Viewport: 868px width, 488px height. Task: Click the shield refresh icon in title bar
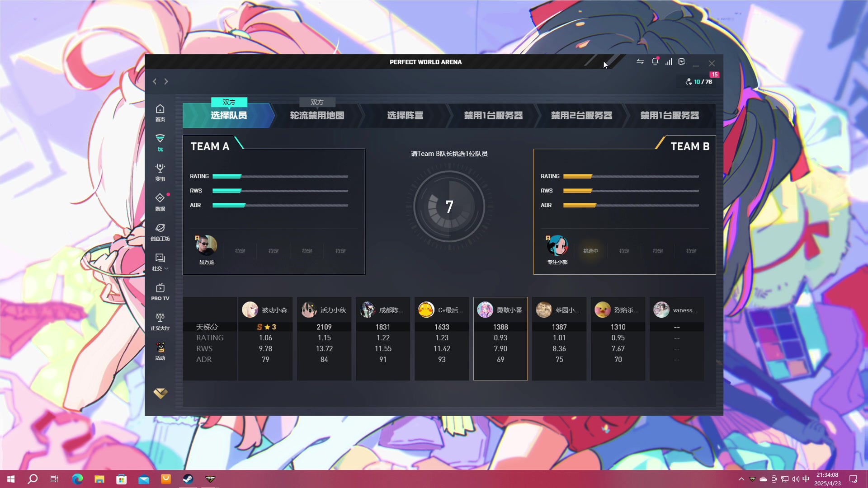coord(682,62)
